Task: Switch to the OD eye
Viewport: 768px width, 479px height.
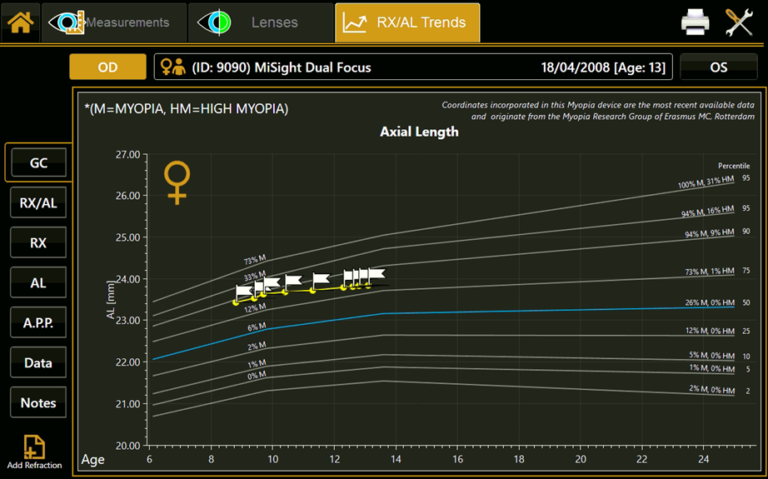Action: point(107,67)
